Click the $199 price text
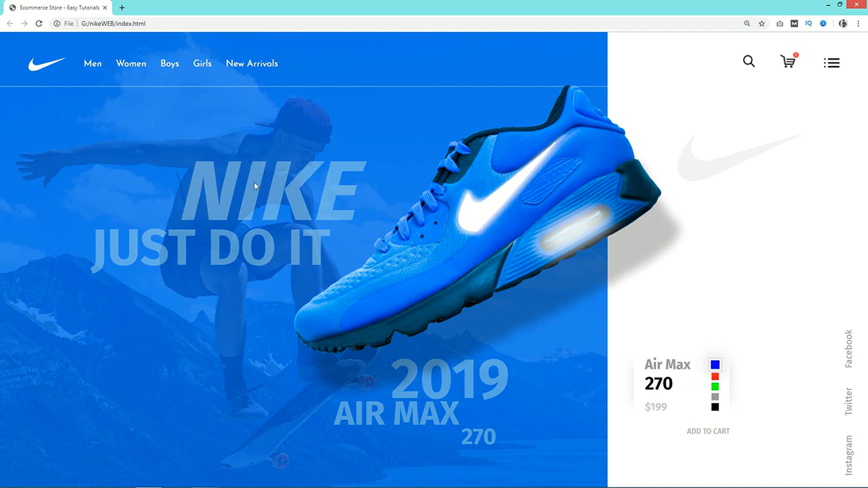868x488 pixels. [x=656, y=407]
